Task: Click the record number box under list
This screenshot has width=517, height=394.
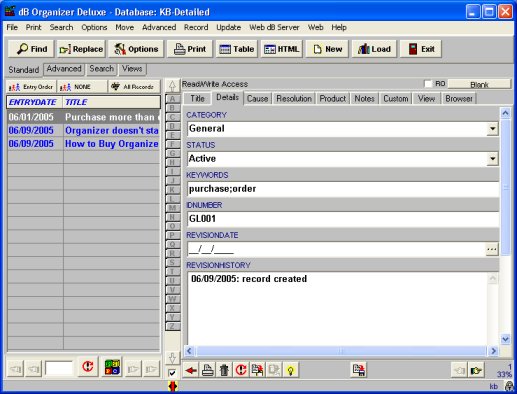Action: click(59, 368)
